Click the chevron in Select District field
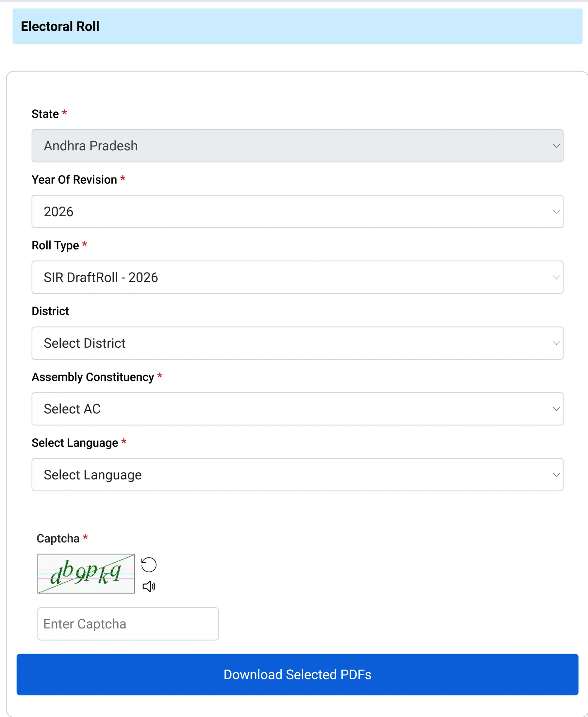Image resolution: width=588 pixels, height=717 pixels. point(556,343)
